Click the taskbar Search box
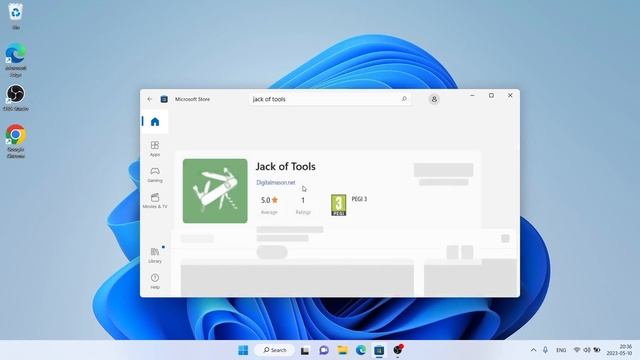Image resolution: width=640 pixels, height=360 pixels. 274,350
